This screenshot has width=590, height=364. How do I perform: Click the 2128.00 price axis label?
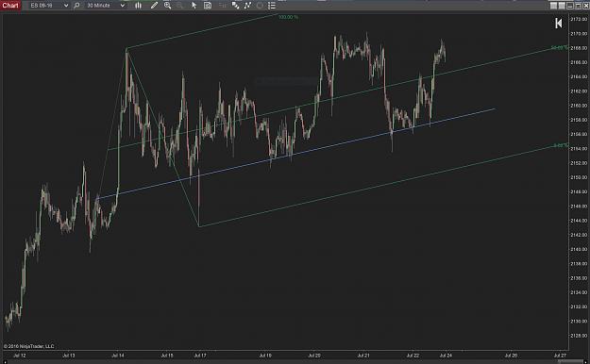[x=579, y=336]
